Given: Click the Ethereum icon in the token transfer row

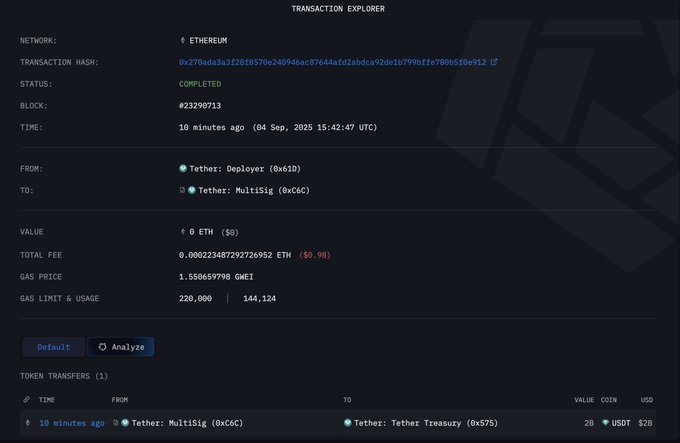Looking at the screenshot, I should click(x=28, y=422).
